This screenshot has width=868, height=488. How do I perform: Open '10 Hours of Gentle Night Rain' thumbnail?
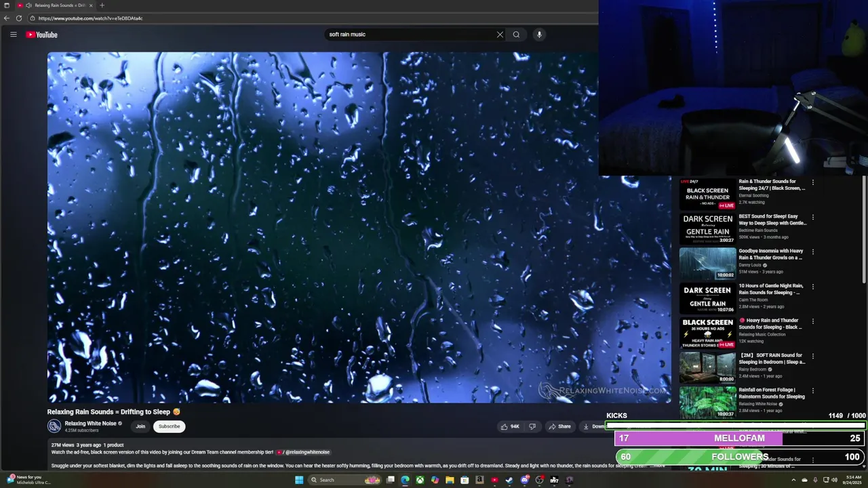[707, 298]
